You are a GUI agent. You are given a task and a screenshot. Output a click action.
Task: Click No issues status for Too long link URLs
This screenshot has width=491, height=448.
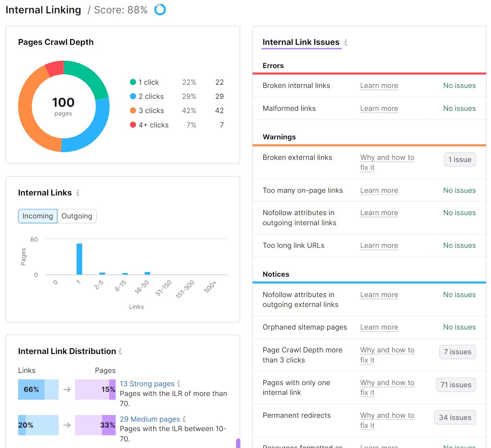coord(459,246)
